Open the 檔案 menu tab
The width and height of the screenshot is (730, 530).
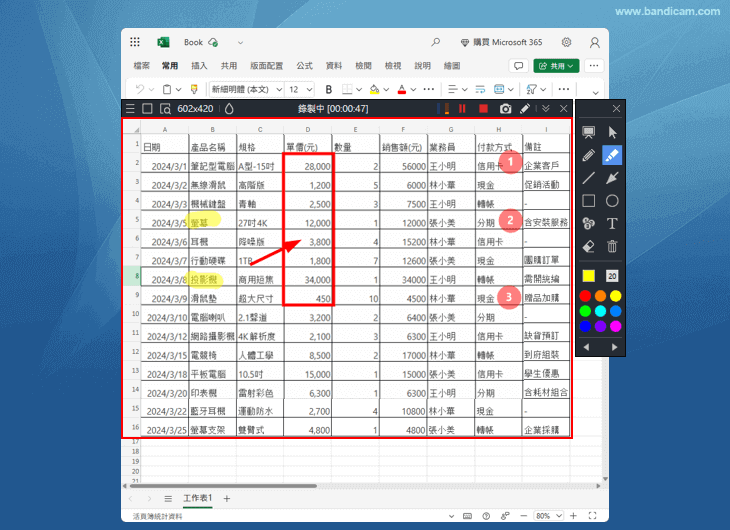coord(142,66)
